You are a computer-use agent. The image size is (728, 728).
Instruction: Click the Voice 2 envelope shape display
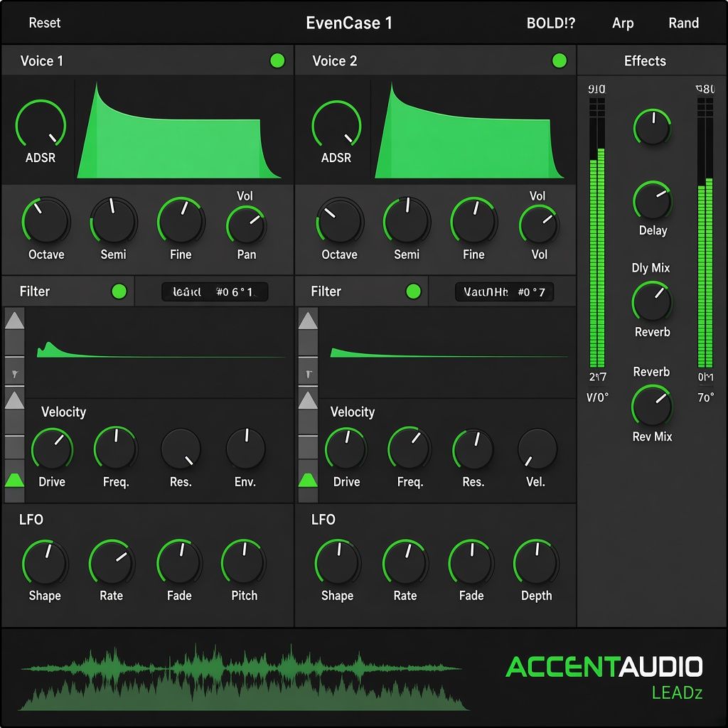(469, 131)
